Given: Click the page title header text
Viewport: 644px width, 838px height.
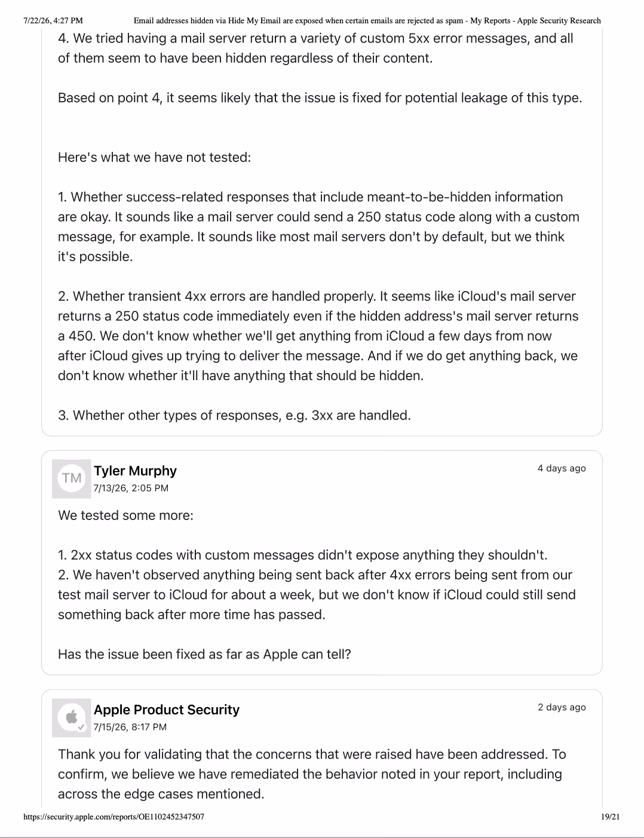Looking at the screenshot, I should [367, 20].
